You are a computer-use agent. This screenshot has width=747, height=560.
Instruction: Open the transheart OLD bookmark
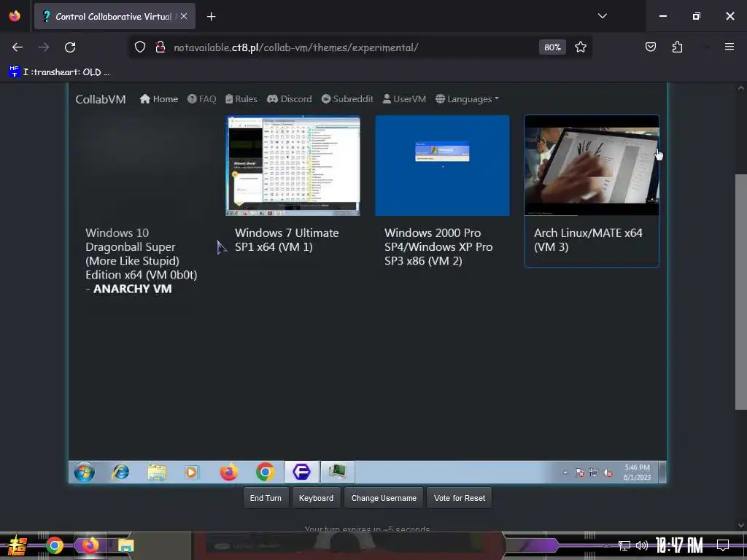(x=60, y=72)
